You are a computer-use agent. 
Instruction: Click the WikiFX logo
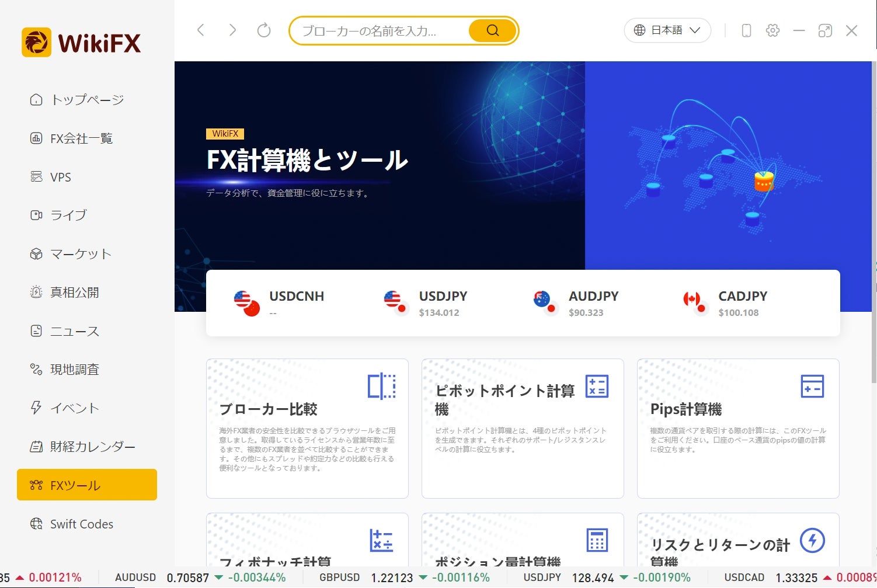pyautogui.click(x=81, y=43)
